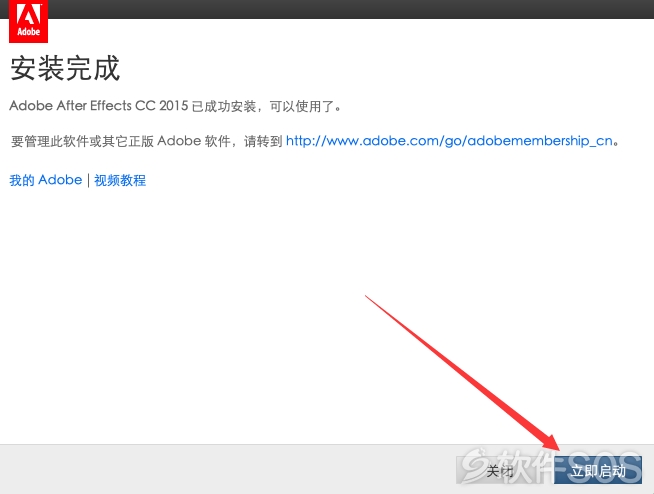Screen dimensions: 654x494
Task: Click the Adobe logo icon
Action: tap(28, 21)
